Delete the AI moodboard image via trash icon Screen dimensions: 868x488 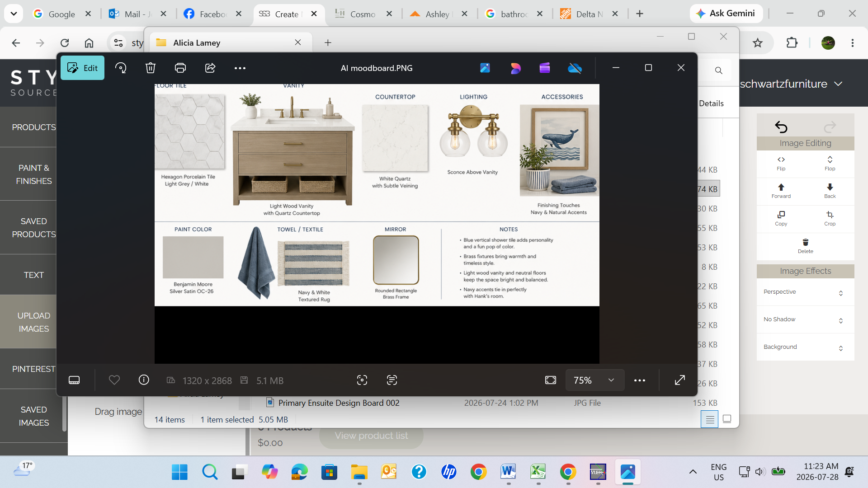151,68
